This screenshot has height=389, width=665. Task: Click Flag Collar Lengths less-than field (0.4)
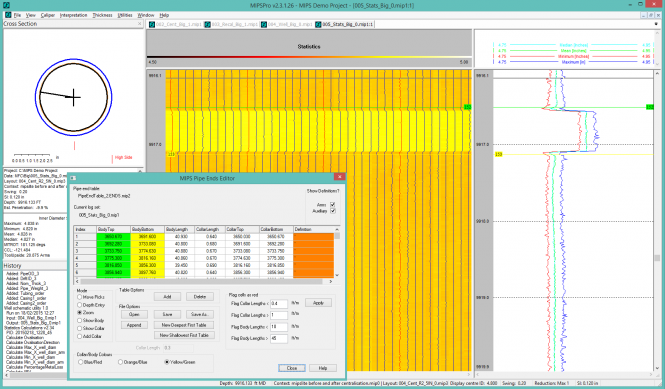pos(279,304)
